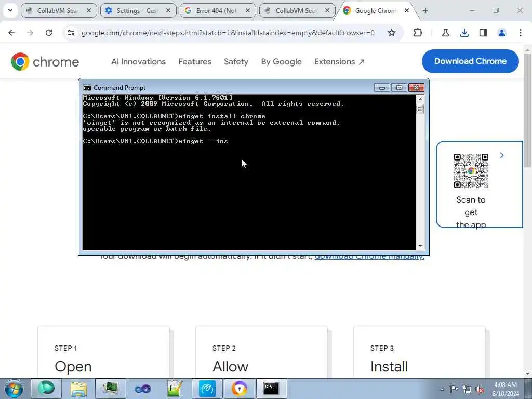Viewport: 532px width, 399px height.
Task: Toggle the Chrome side panel
Action: [483, 33]
